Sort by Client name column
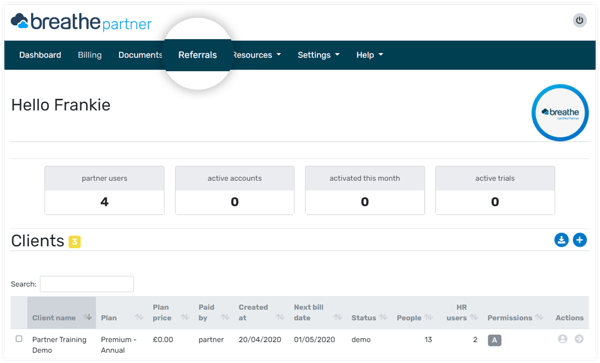The width and height of the screenshot is (600, 363). click(61, 313)
